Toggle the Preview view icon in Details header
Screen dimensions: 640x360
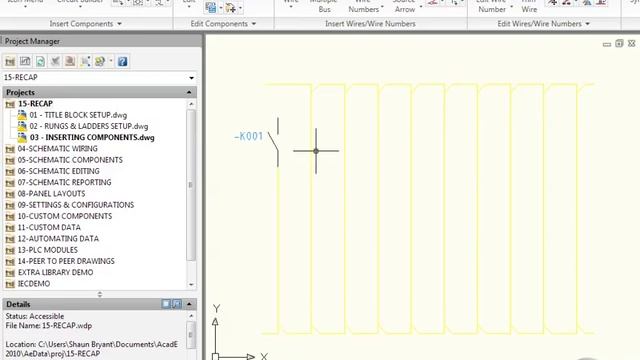[177, 304]
